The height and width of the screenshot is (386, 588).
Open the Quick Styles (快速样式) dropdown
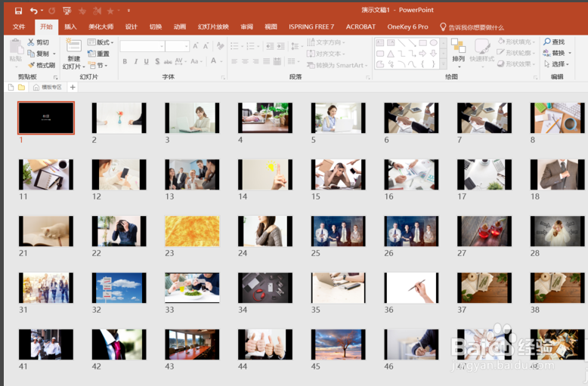[482, 53]
